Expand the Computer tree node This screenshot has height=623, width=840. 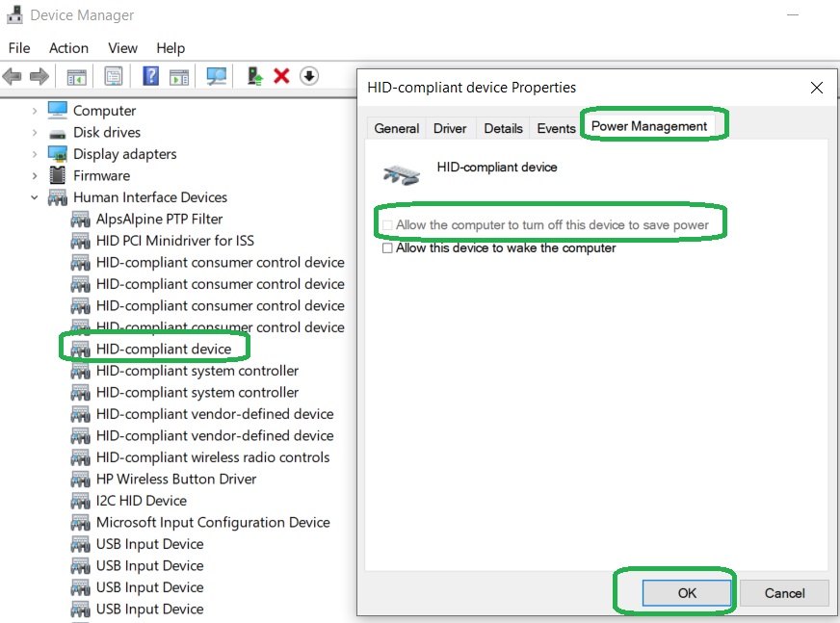click(35, 111)
